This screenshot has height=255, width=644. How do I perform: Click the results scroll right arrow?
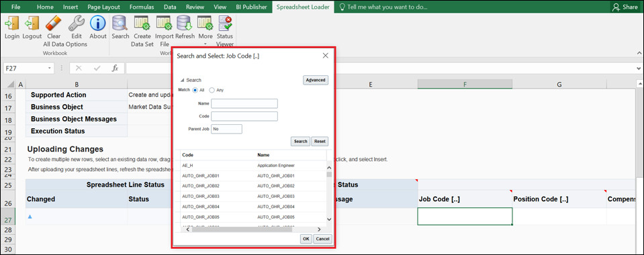pyautogui.click(x=319, y=229)
